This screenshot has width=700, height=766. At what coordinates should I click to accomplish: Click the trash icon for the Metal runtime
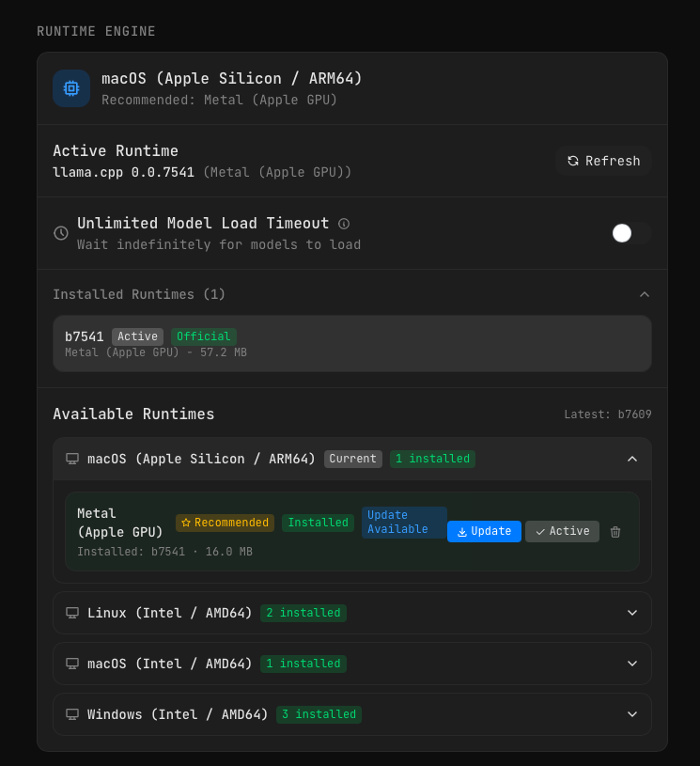click(615, 531)
